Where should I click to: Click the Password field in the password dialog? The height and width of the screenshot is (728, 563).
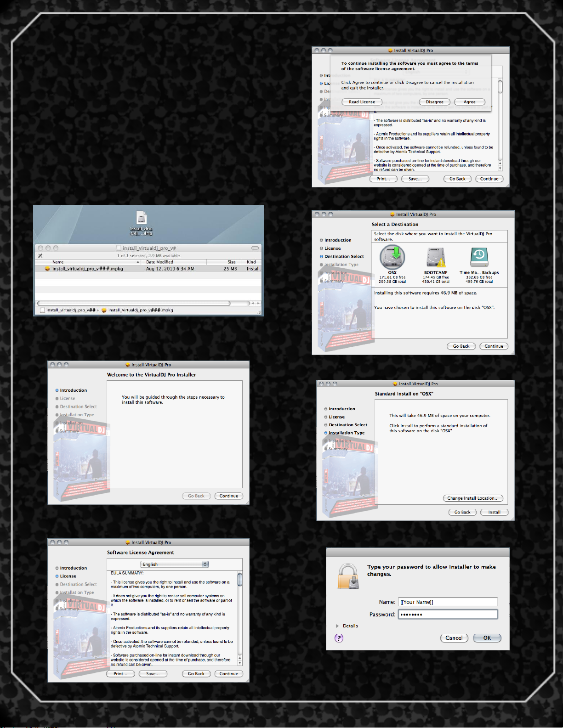pyautogui.click(x=448, y=615)
